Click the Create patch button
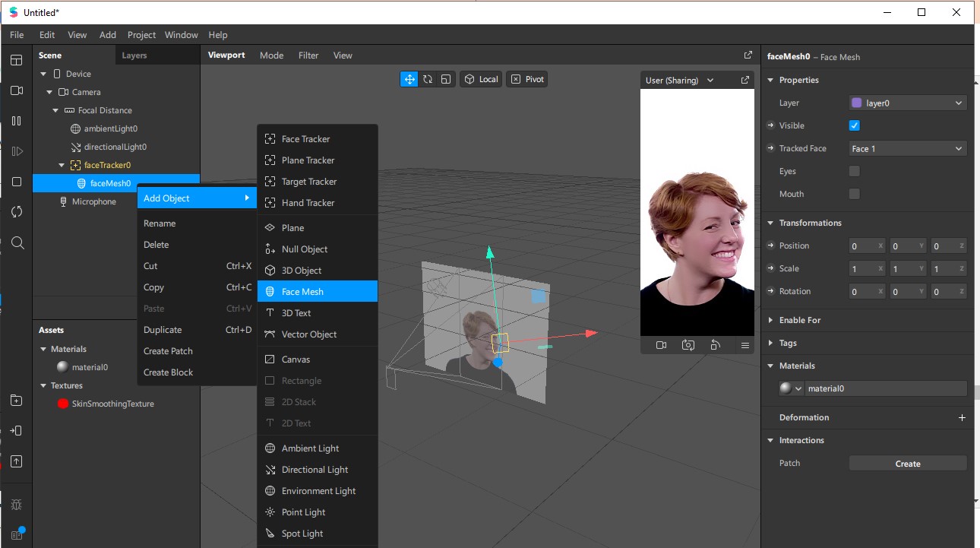Image resolution: width=980 pixels, height=548 pixels. coord(908,463)
